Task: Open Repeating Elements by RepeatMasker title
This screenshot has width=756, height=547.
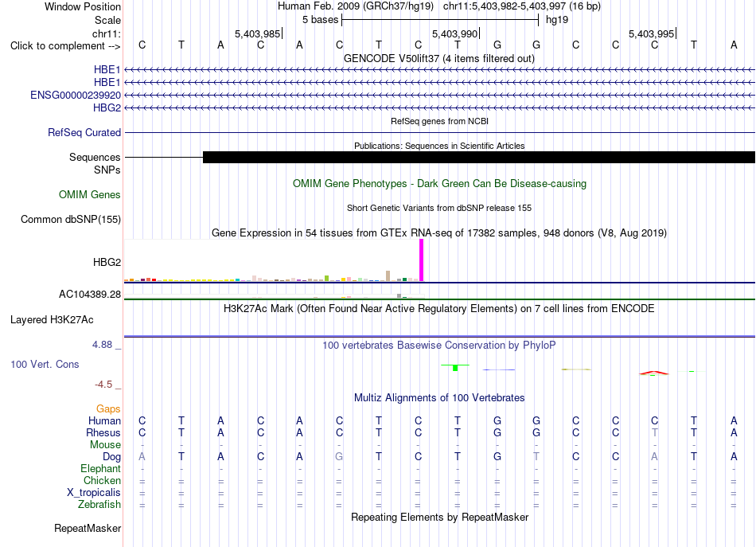Action: click(x=439, y=518)
